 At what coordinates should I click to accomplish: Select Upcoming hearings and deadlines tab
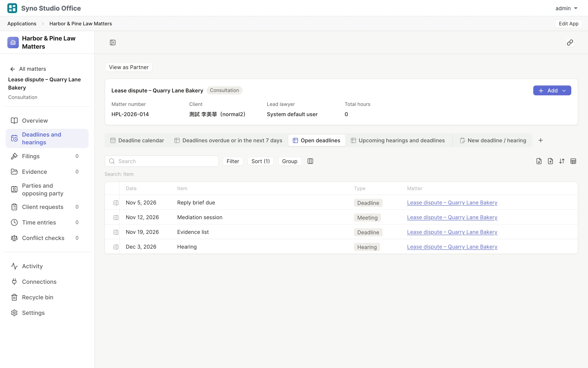coord(398,140)
